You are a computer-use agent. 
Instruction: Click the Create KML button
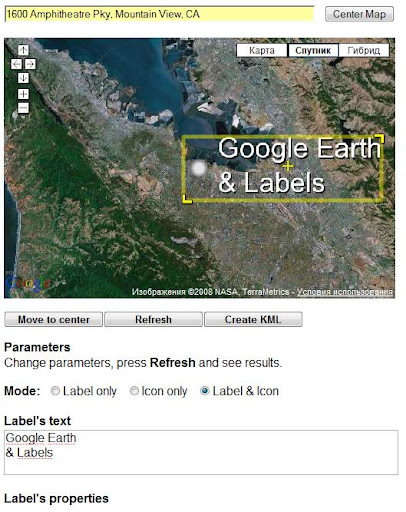coord(253,319)
